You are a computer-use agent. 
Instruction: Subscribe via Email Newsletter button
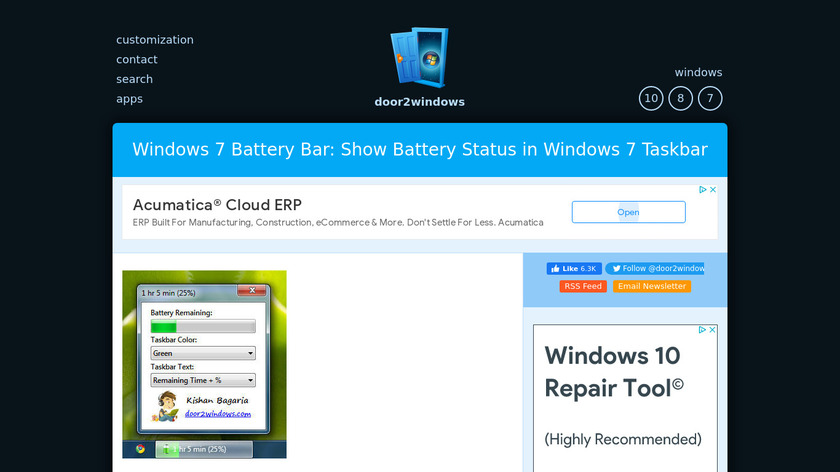pos(652,286)
